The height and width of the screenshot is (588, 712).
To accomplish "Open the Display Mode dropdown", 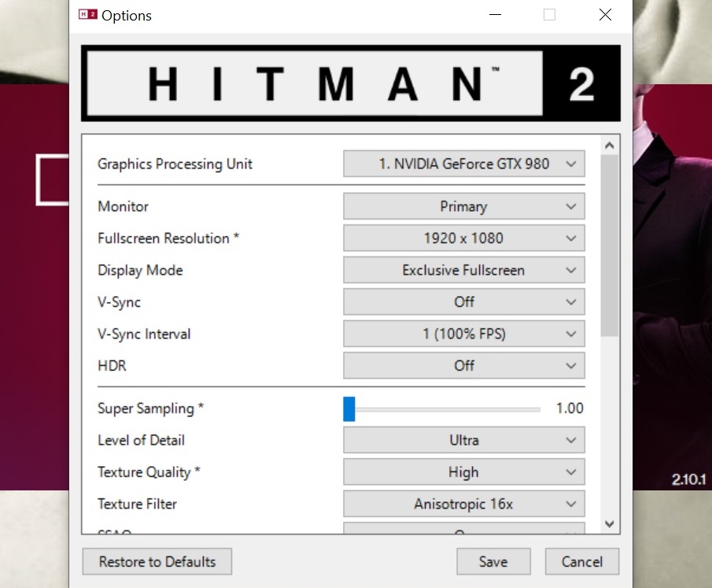I will tap(463, 270).
